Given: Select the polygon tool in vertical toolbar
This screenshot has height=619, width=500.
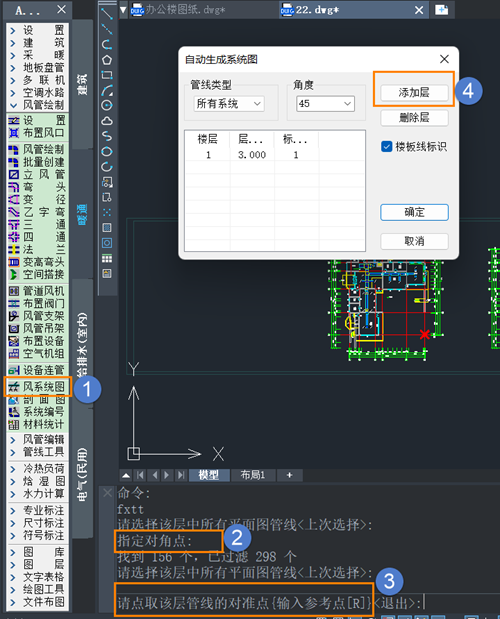Looking at the screenshot, I should (x=107, y=60).
